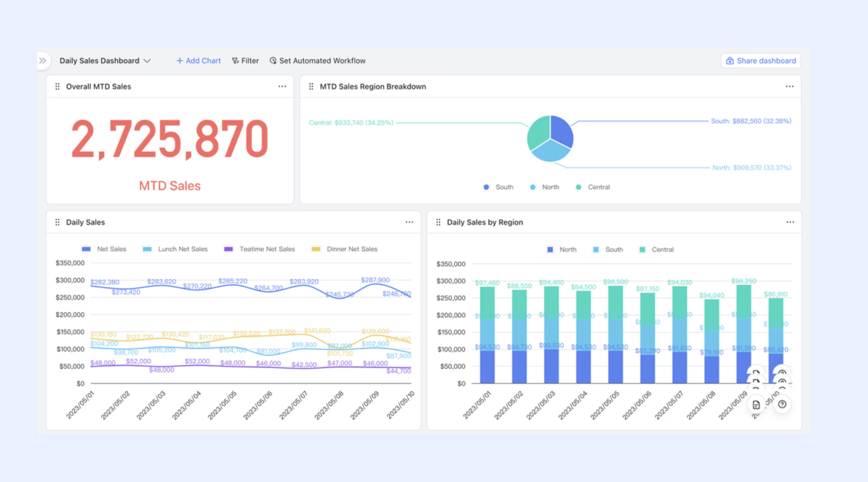868x482 pixels.
Task: Toggle Teatime Net Sales legend item
Action: pyautogui.click(x=259, y=249)
